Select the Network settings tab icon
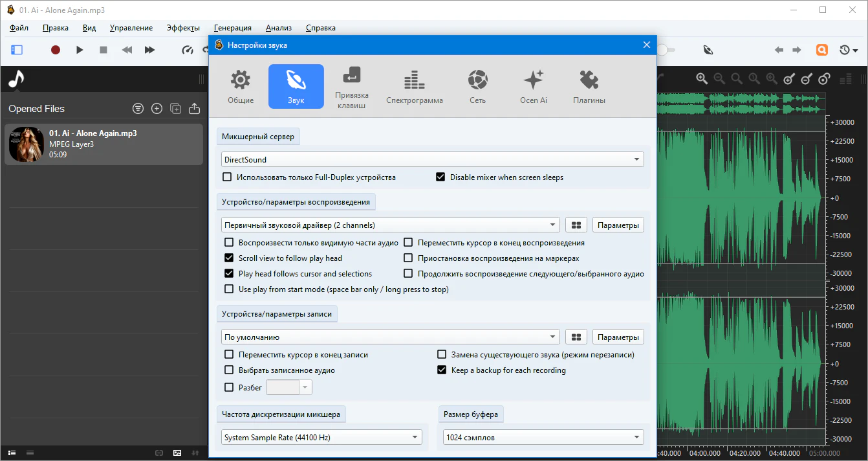 pos(477,87)
